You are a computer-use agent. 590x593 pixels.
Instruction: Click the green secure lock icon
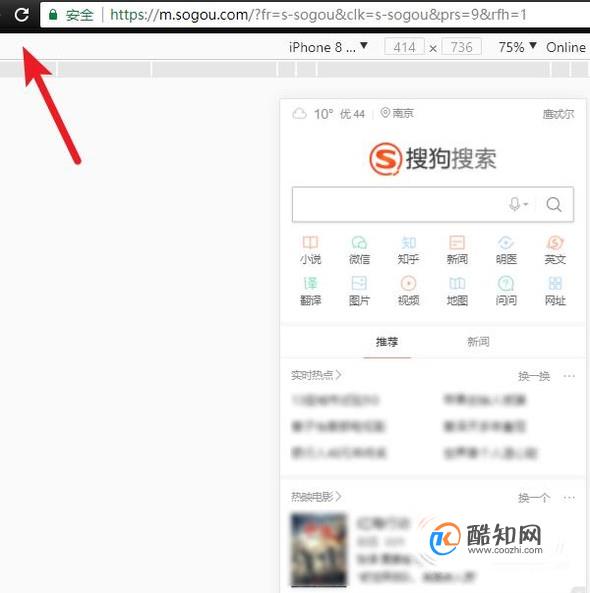(53, 15)
